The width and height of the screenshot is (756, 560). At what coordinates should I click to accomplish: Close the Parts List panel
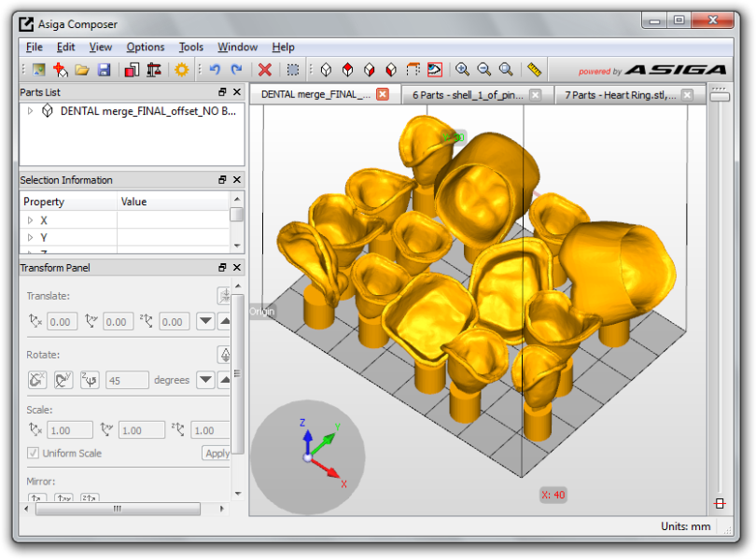pyautogui.click(x=237, y=91)
